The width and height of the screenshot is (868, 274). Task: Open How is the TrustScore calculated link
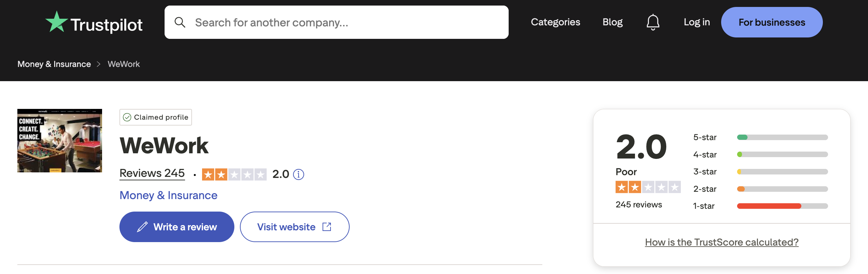point(721,242)
